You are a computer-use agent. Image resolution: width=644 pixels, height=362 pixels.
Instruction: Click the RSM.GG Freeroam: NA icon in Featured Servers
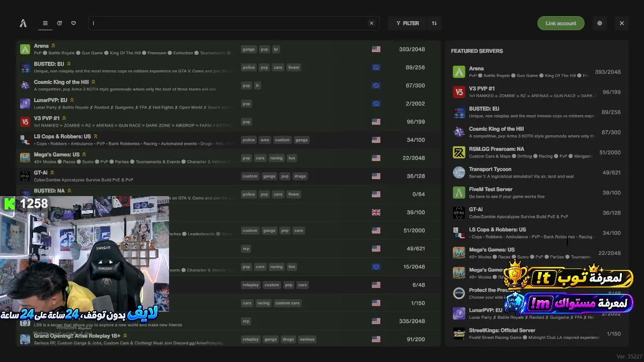[x=459, y=152]
